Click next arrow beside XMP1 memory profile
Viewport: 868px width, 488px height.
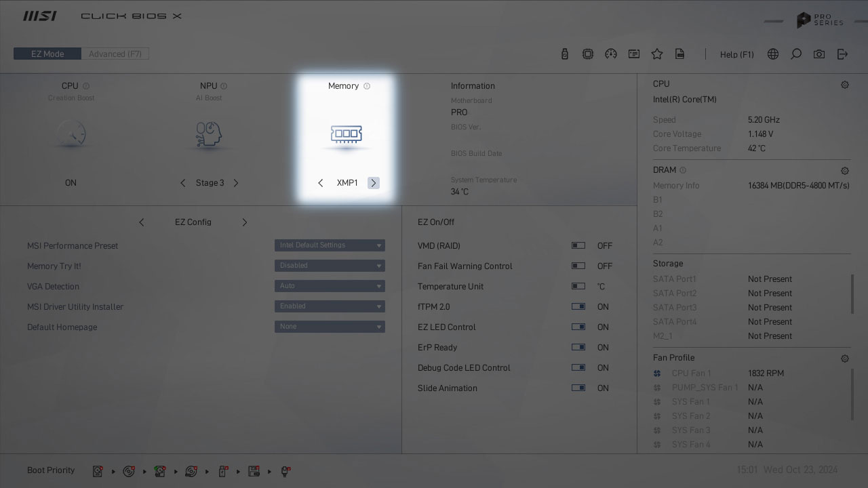pyautogui.click(x=373, y=183)
